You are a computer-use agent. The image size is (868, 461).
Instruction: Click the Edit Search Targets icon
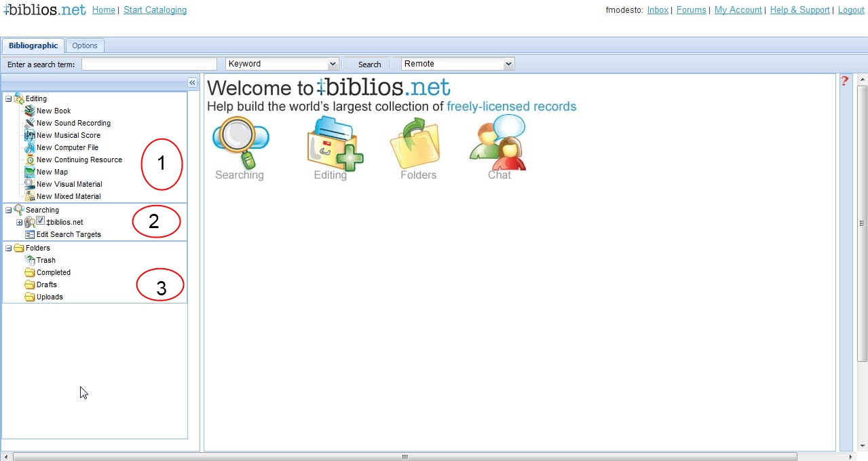(x=29, y=234)
